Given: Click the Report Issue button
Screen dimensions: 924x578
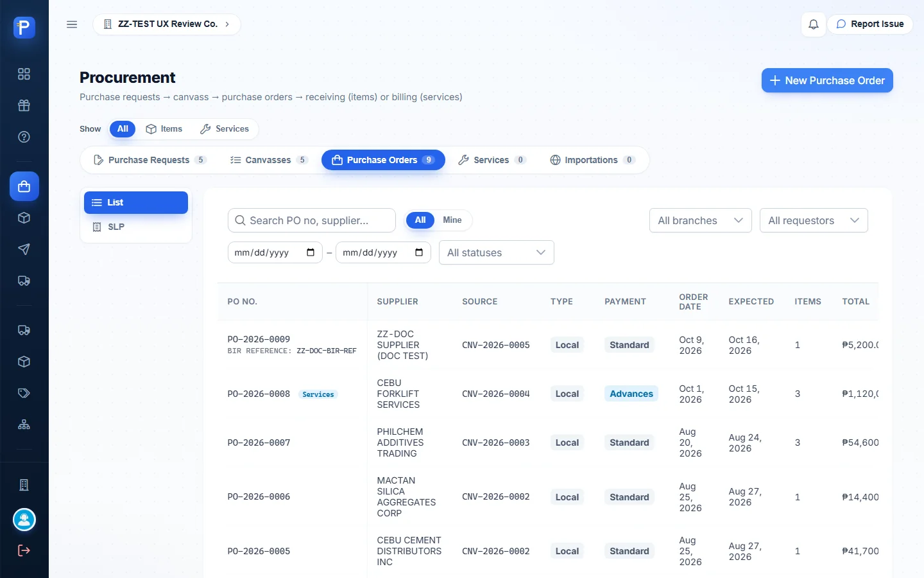Looking at the screenshot, I should [x=870, y=24].
